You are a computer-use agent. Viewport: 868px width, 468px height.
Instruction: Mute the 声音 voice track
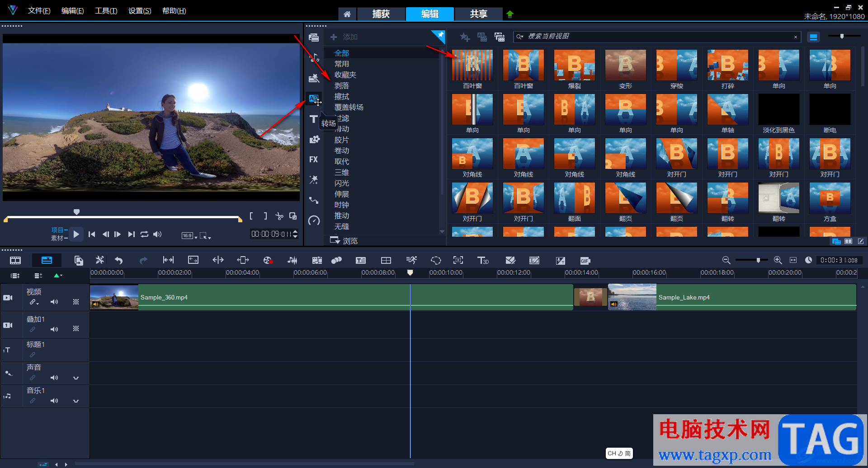(54, 378)
